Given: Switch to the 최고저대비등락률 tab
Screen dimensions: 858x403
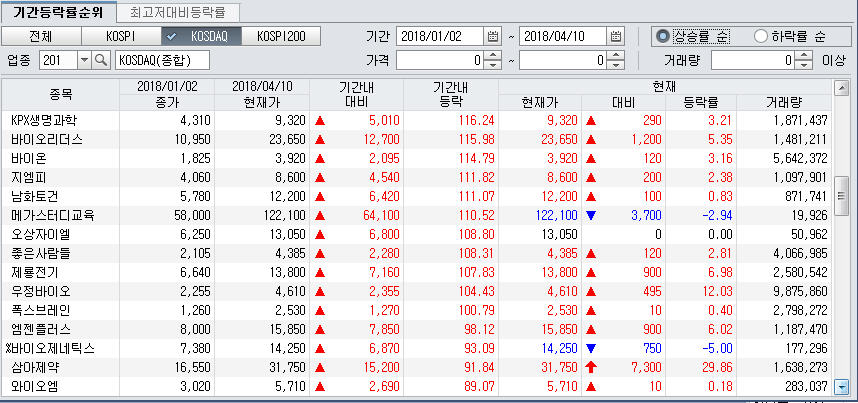Looking at the screenshot, I should click(x=177, y=11).
